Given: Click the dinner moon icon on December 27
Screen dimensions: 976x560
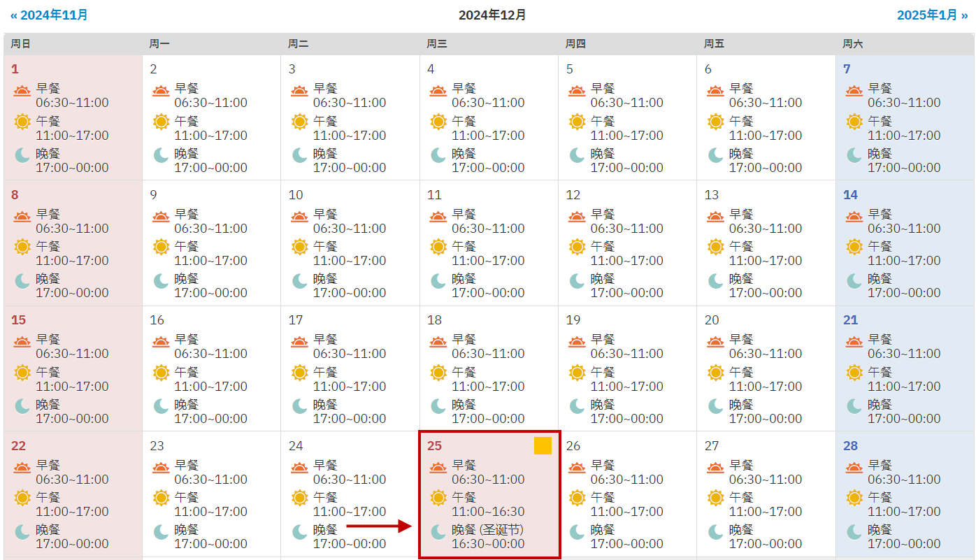Looking at the screenshot, I should click(x=716, y=531).
